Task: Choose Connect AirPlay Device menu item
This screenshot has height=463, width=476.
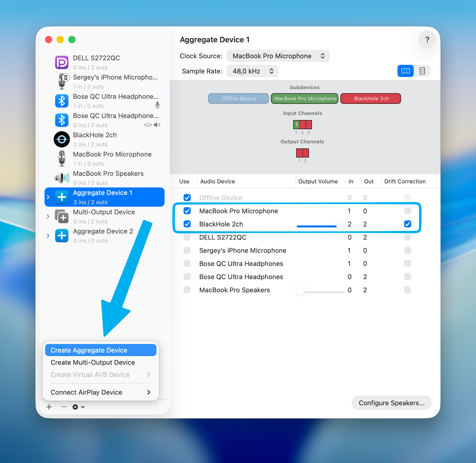Action: (x=101, y=392)
